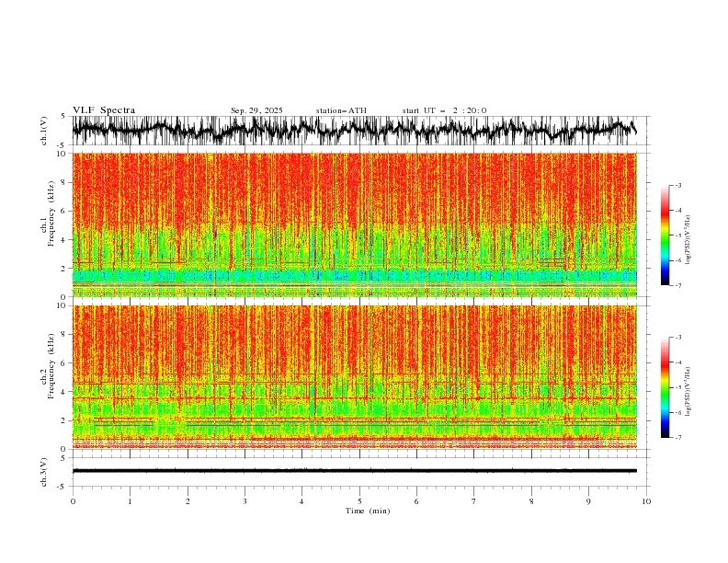Click the ch.1 color bar "log(PSD)(V²/Hz)" label
728x563 pixels.
point(688,240)
